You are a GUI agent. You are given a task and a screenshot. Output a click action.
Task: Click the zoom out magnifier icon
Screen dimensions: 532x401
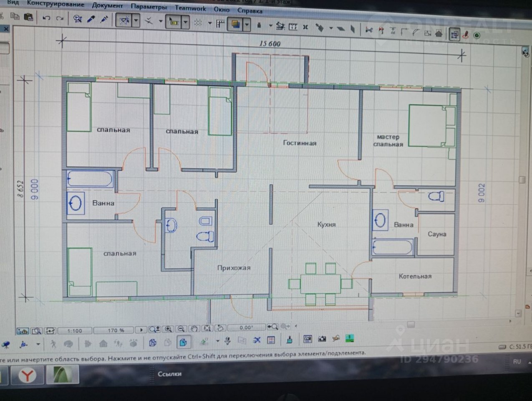[181, 330]
